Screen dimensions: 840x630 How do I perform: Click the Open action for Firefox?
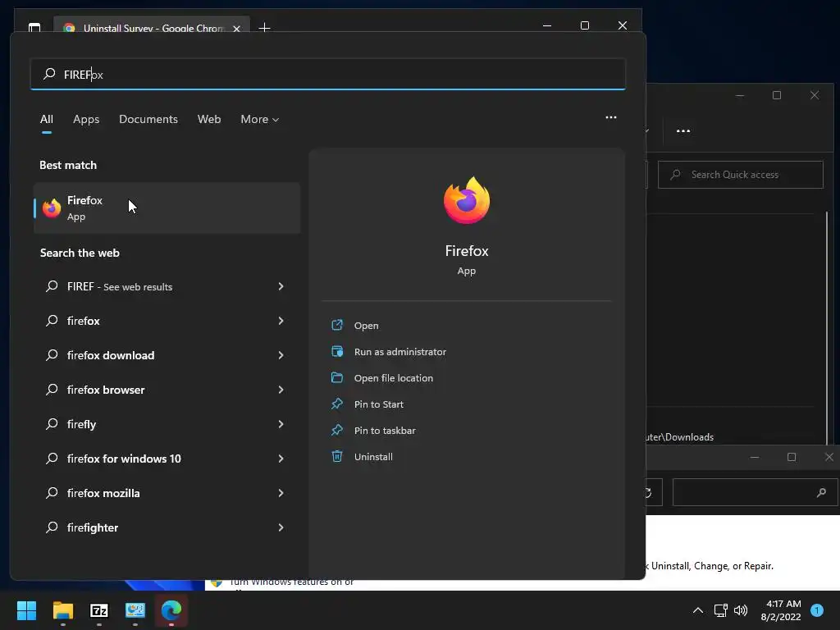[x=366, y=325]
